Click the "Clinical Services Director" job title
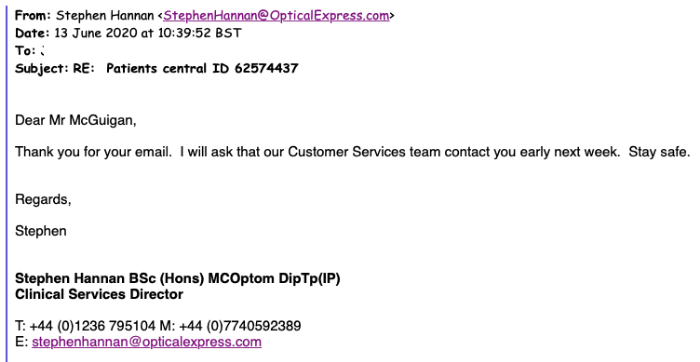 click(x=99, y=295)
